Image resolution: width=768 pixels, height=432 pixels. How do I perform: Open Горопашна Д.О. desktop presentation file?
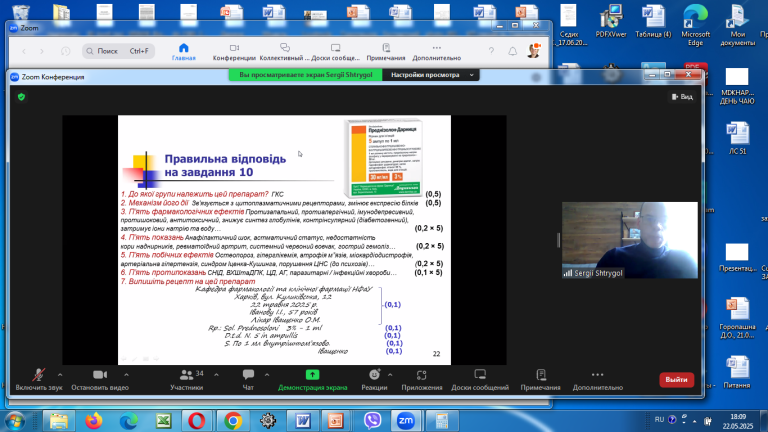(x=737, y=317)
